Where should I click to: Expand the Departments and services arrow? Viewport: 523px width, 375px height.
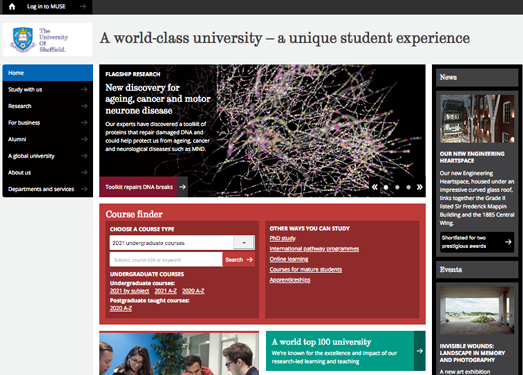84,189
